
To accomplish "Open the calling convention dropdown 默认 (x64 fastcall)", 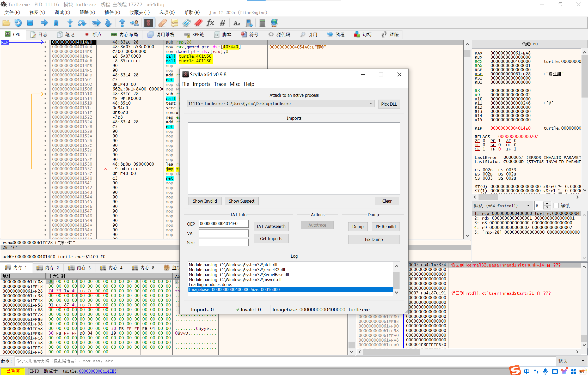I will tap(502, 206).
